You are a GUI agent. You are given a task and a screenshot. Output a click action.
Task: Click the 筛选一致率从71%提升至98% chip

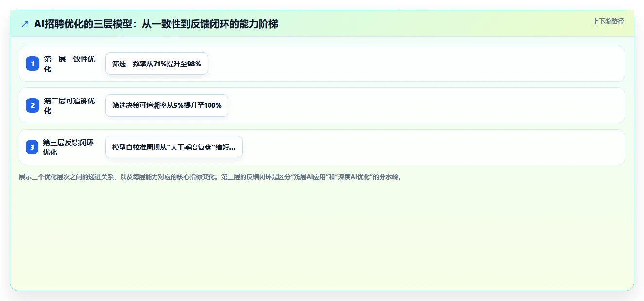tap(157, 64)
